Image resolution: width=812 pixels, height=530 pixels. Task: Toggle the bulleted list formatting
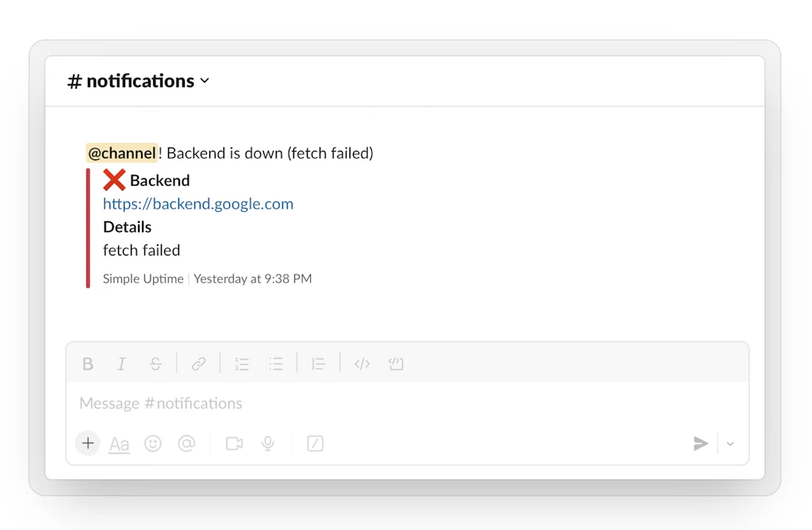tap(276, 363)
